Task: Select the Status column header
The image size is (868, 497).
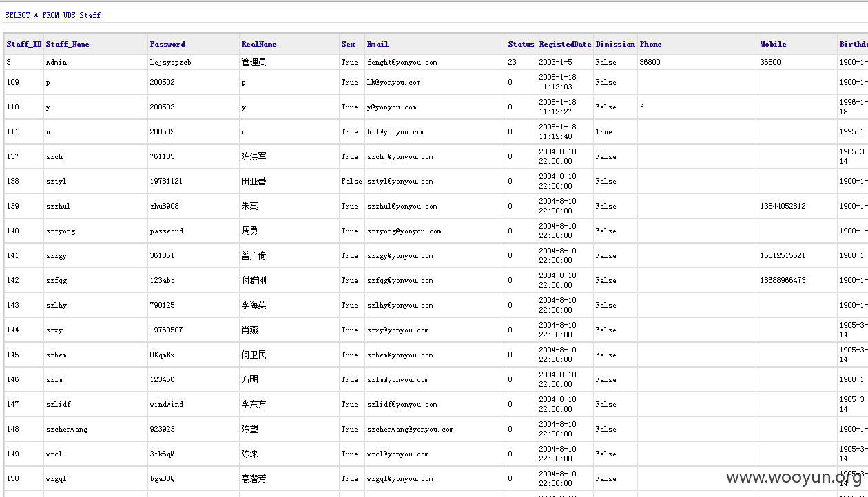Action: coord(521,44)
